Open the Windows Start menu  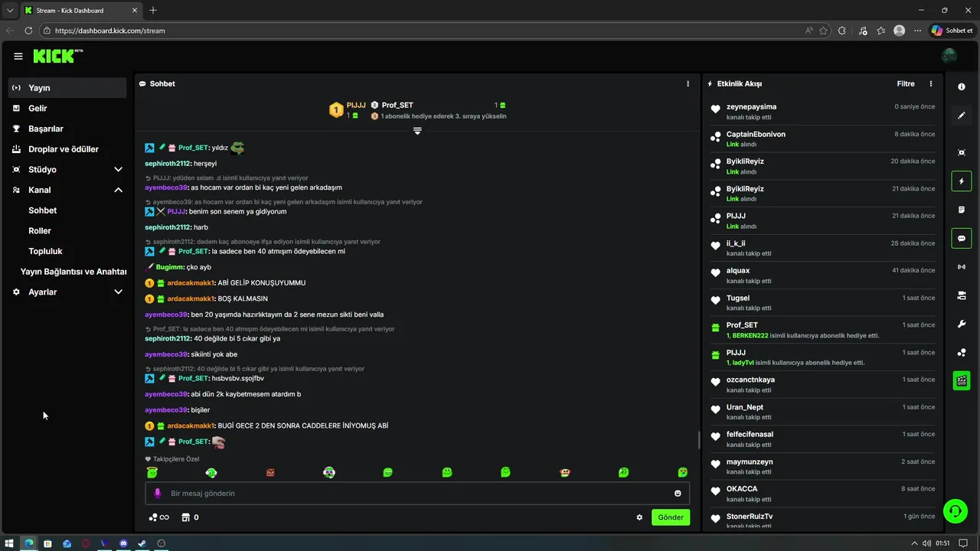click(x=9, y=543)
